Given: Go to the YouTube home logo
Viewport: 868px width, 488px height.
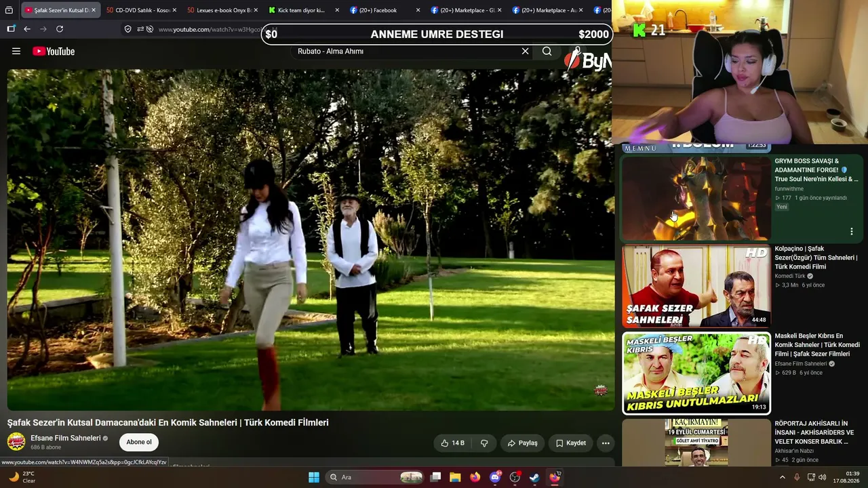Looking at the screenshot, I should tap(54, 52).
